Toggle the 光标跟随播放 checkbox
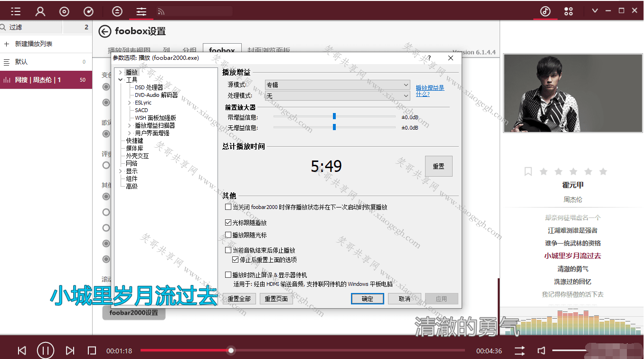644x359 pixels. (x=228, y=222)
